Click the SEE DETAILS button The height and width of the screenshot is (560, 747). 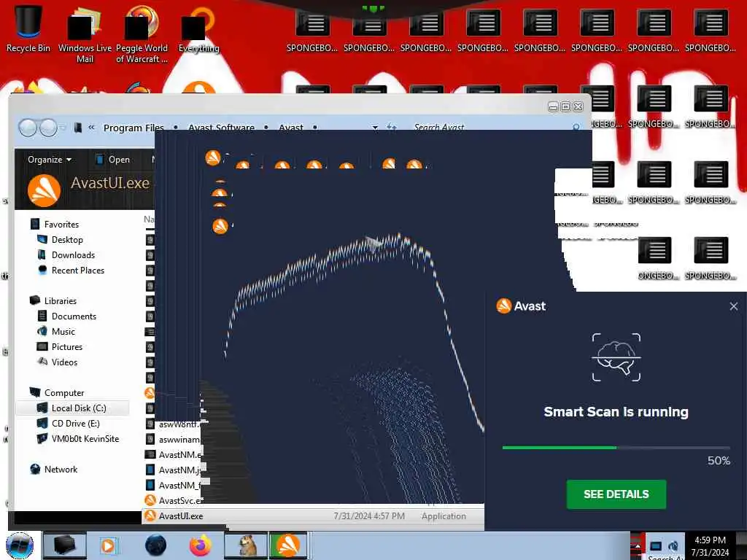616,494
